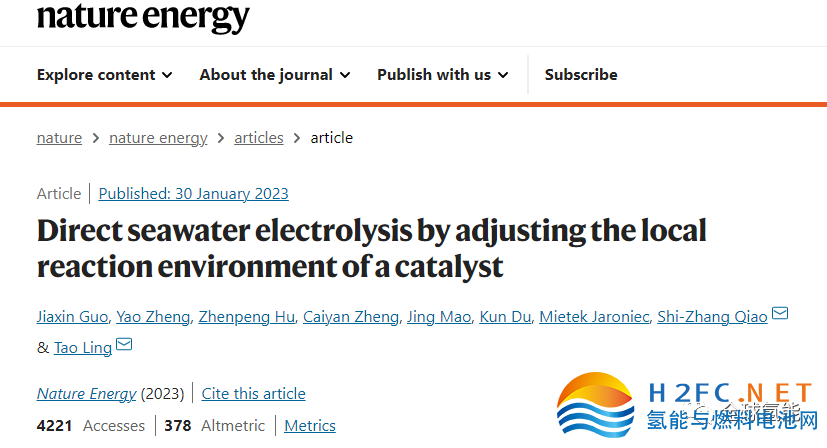Click the article title heading

pyautogui.click(x=371, y=248)
